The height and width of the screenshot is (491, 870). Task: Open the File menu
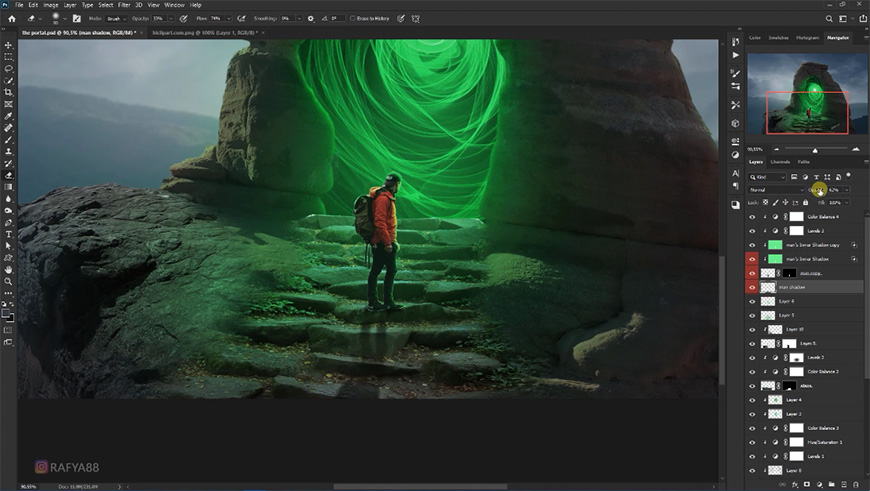point(19,5)
